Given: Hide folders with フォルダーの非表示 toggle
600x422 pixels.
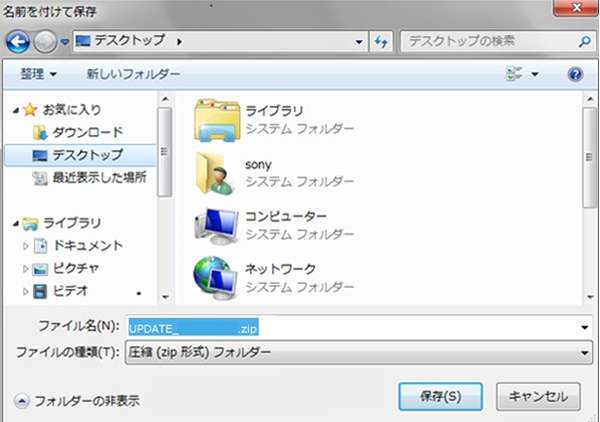Looking at the screenshot, I should tap(76, 400).
